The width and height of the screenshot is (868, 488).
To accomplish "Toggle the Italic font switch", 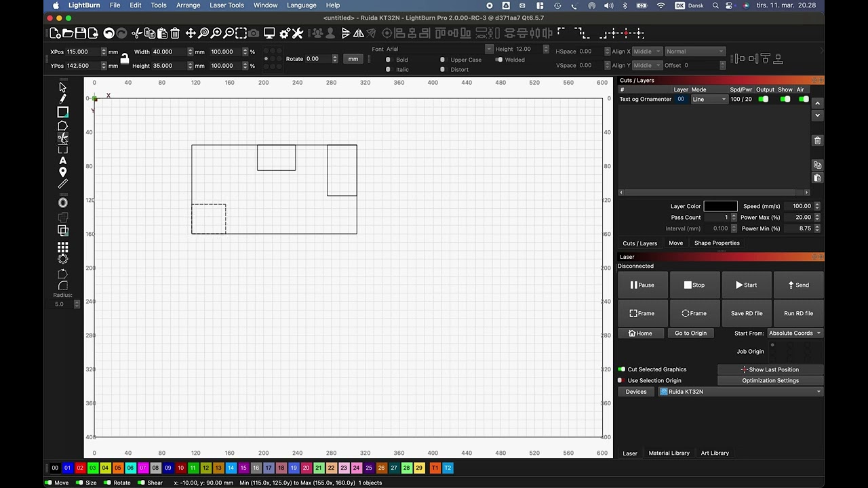I will pyautogui.click(x=388, y=69).
